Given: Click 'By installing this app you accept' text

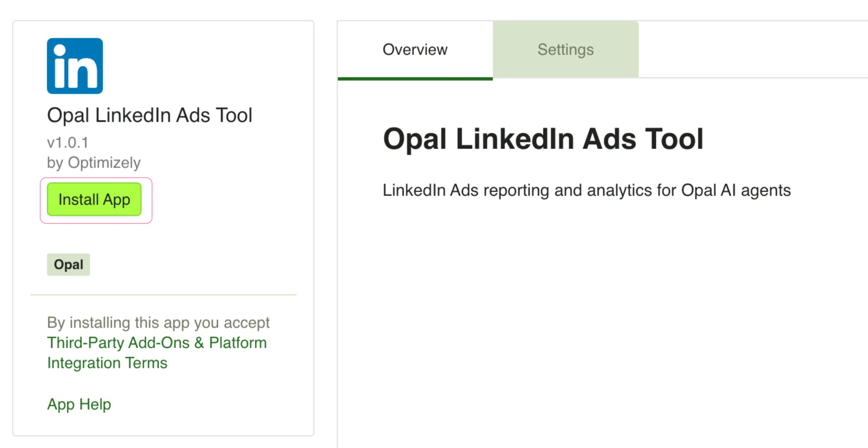Looking at the screenshot, I should 158,323.
